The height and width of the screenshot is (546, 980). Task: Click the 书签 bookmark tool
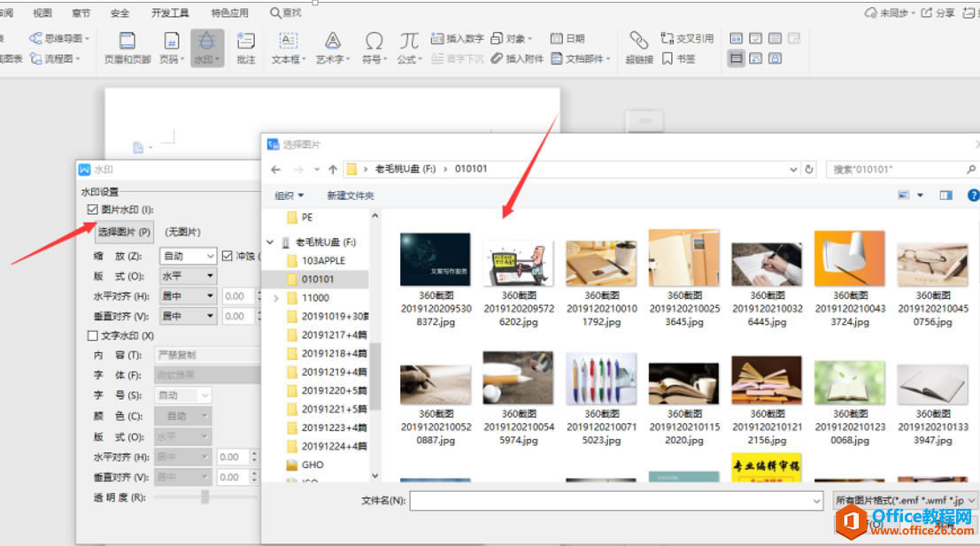[678, 58]
